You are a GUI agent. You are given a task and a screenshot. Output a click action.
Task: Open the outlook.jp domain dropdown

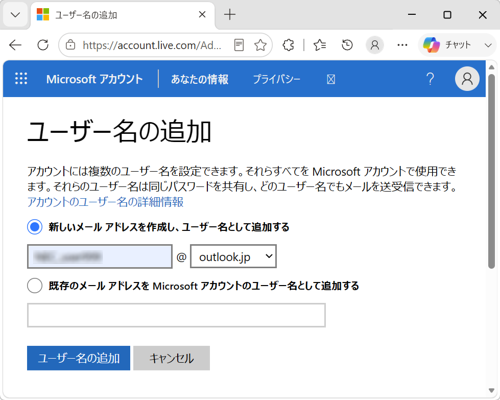pos(233,256)
